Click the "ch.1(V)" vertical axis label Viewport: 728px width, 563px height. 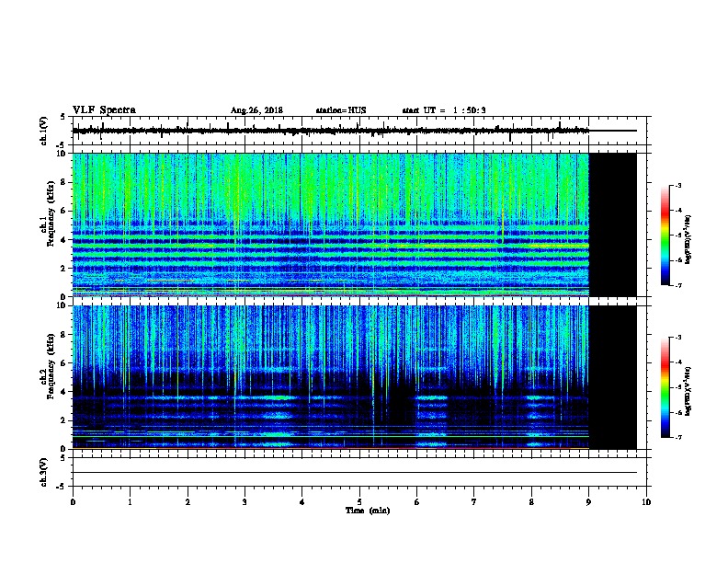pos(44,131)
